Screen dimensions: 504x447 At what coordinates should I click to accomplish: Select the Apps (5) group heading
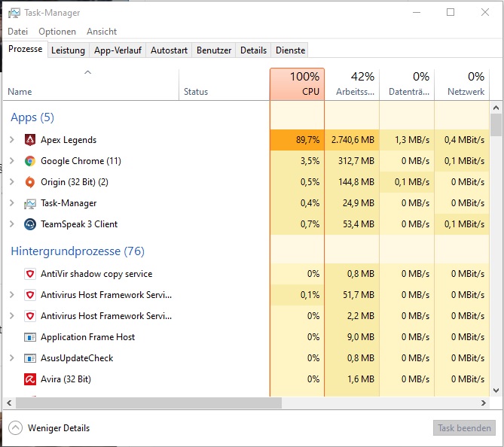32,117
